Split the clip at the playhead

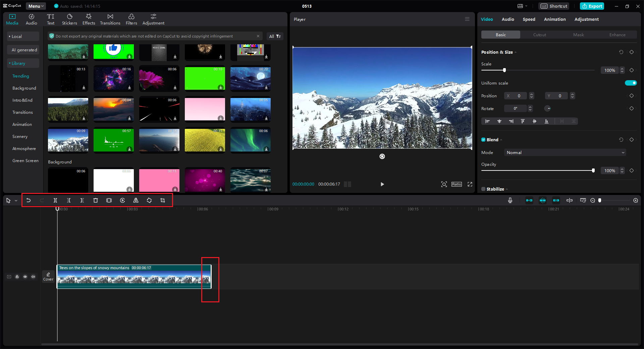(x=55, y=200)
